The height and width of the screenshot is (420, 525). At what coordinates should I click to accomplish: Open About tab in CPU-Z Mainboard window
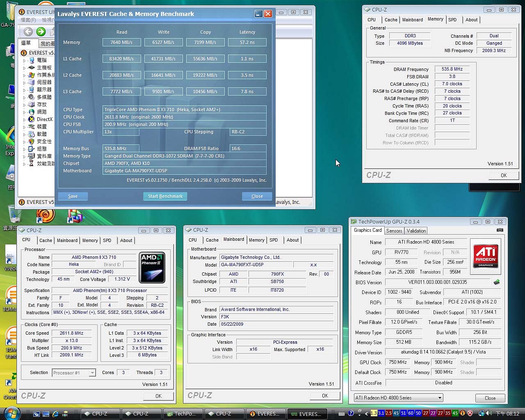point(292,240)
